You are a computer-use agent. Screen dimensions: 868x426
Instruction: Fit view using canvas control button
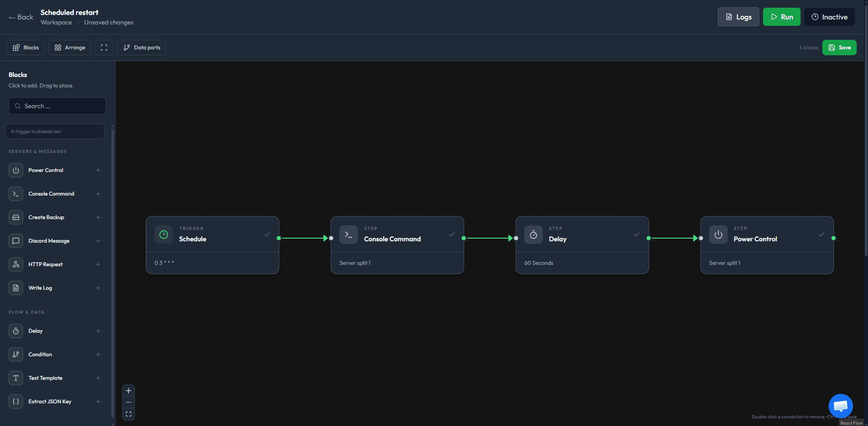(129, 414)
